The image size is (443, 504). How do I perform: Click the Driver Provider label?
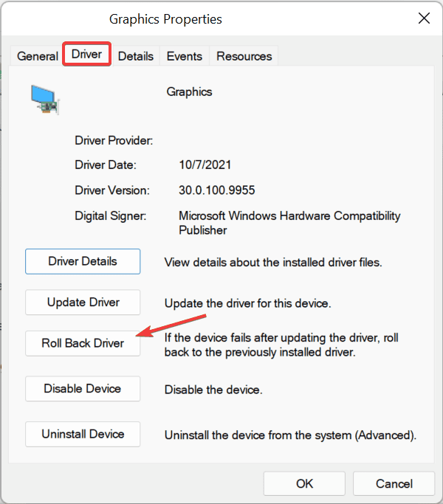(x=114, y=140)
